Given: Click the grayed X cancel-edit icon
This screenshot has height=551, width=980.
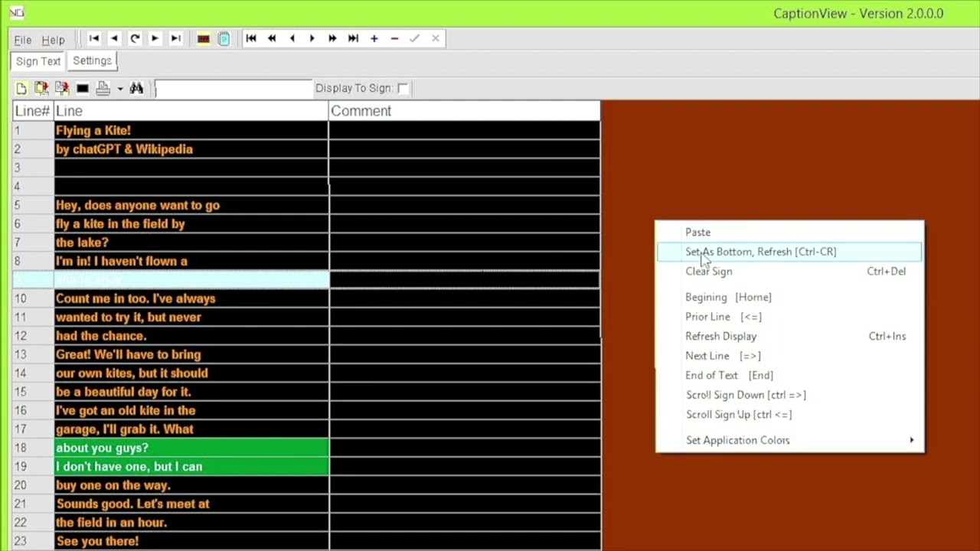Looking at the screenshot, I should [x=436, y=38].
